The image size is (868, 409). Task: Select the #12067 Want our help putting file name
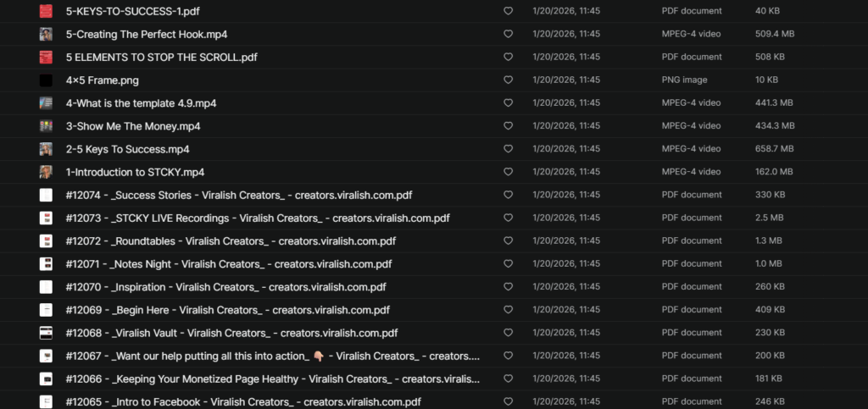pos(273,356)
